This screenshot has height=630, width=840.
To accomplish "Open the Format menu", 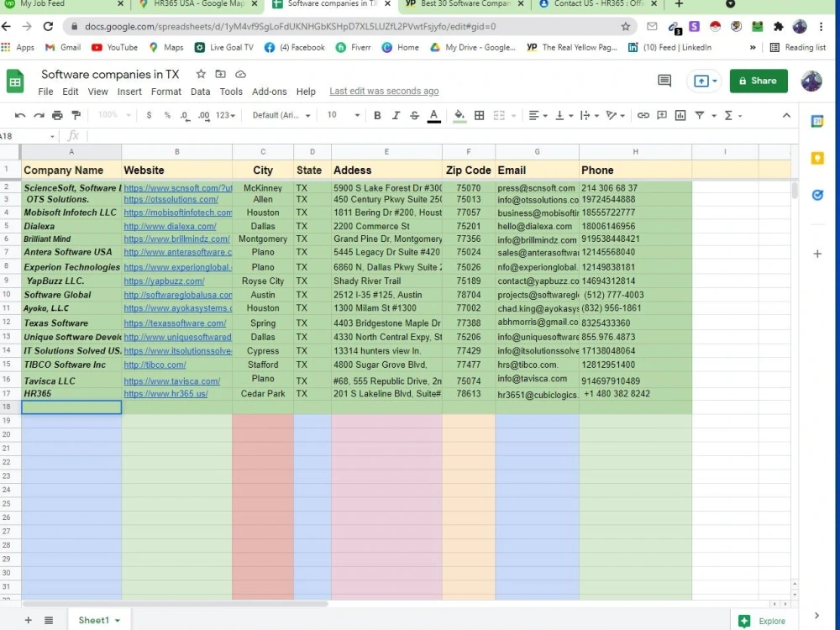I will 166,92.
